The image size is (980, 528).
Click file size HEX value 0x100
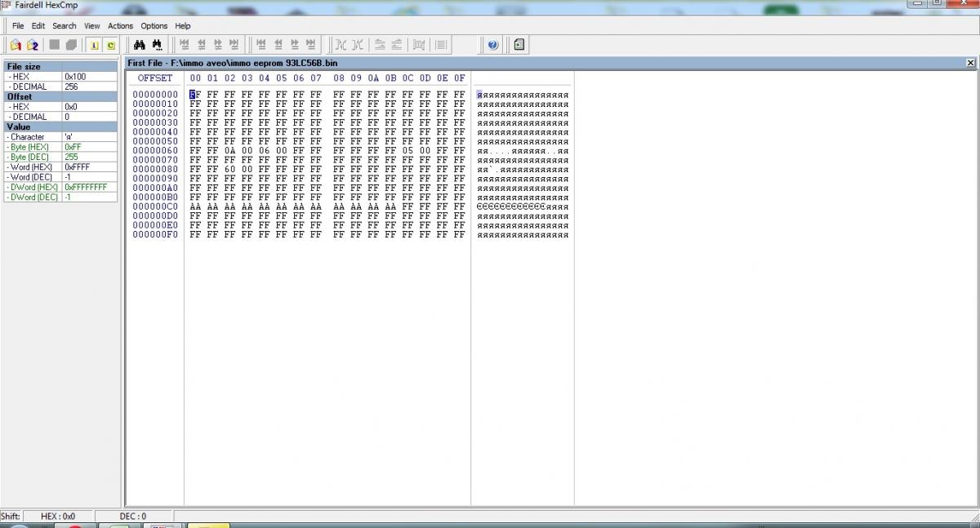click(x=90, y=77)
